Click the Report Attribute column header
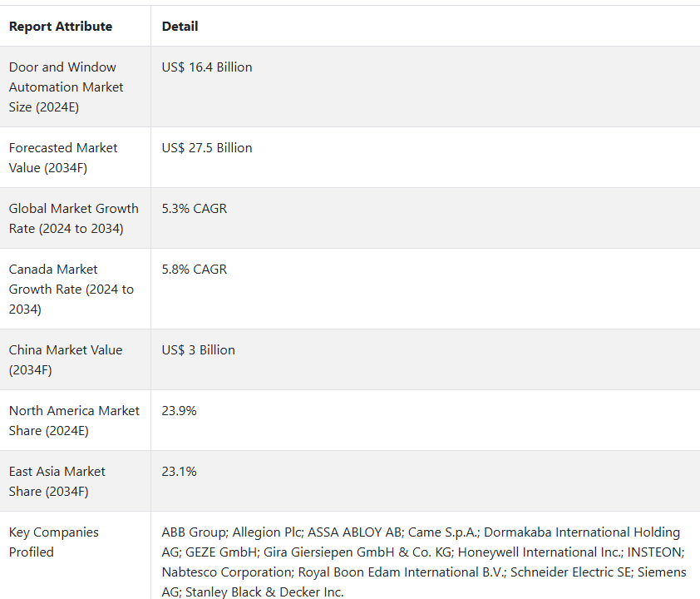This screenshot has width=700, height=599. pyautogui.click(x=61, y=27)
